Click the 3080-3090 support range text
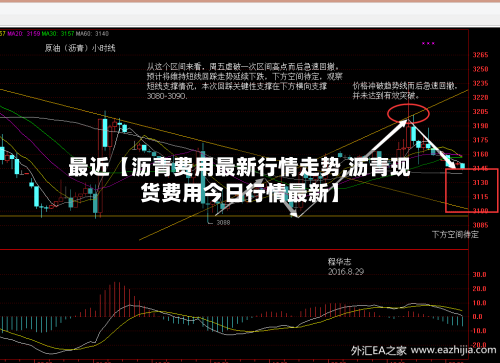500x363 pixels. tap(167, 96)
